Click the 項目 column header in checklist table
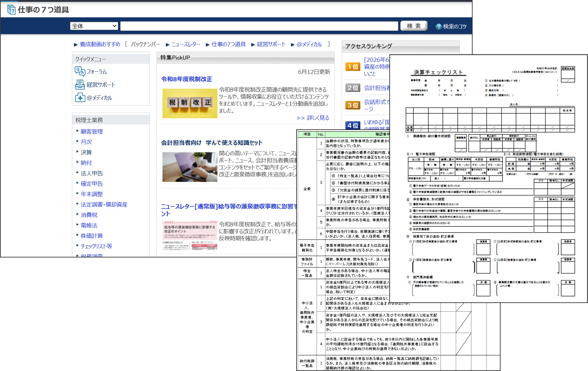Screen dimensions: 588x371 pyautogui.click(x=307, y=134)
